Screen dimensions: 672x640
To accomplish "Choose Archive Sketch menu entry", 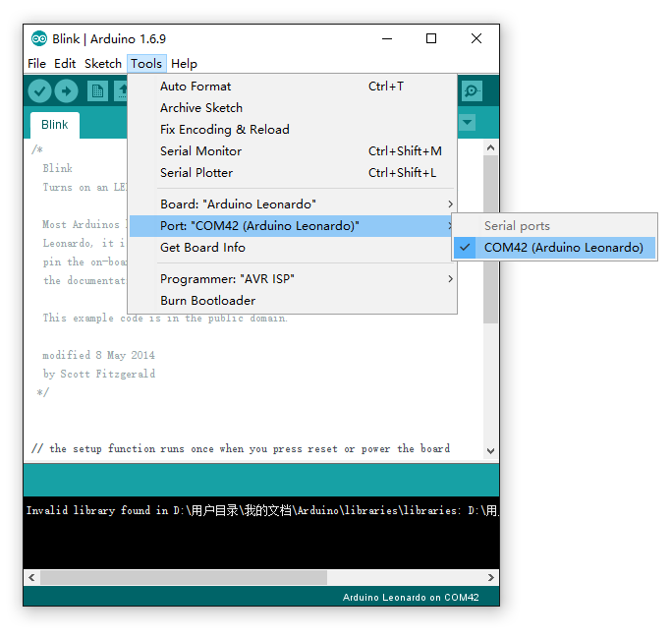I will pyautogui.click(x=293, y=108).
